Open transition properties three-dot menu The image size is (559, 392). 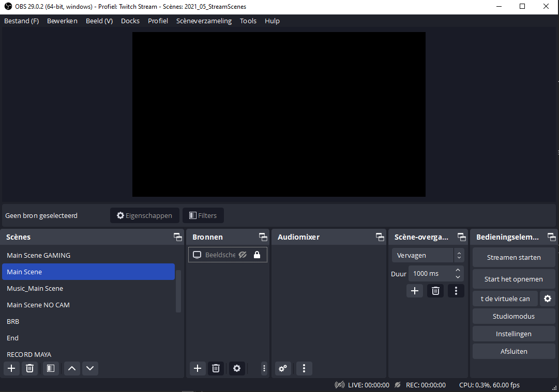point(456,291)
